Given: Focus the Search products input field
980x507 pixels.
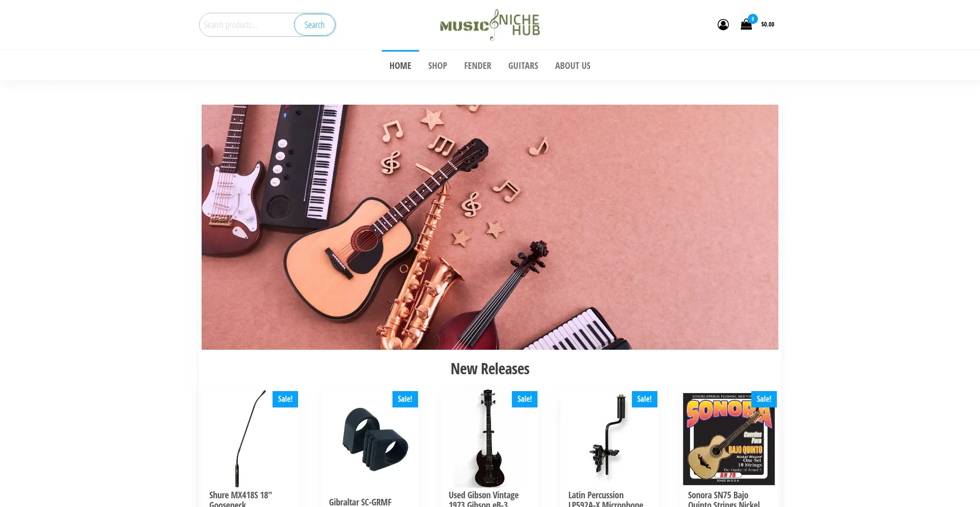Looking at the screenshot, I should (x=247, y=25).
